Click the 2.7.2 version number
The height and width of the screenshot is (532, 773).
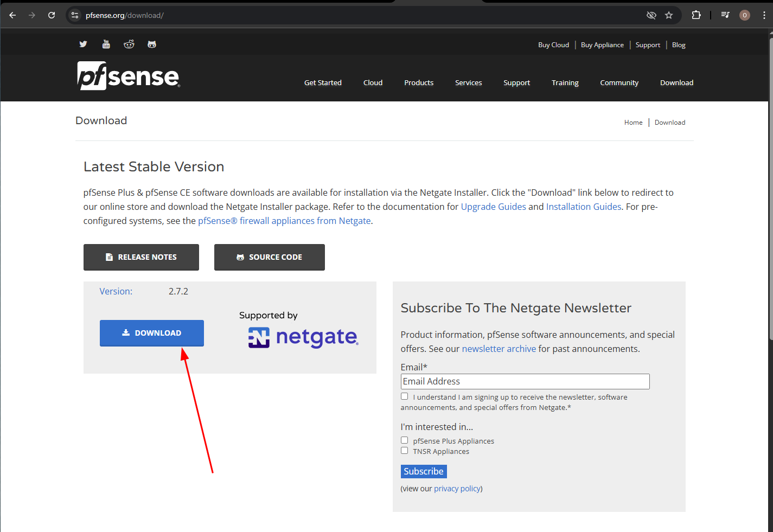(178, 291)
